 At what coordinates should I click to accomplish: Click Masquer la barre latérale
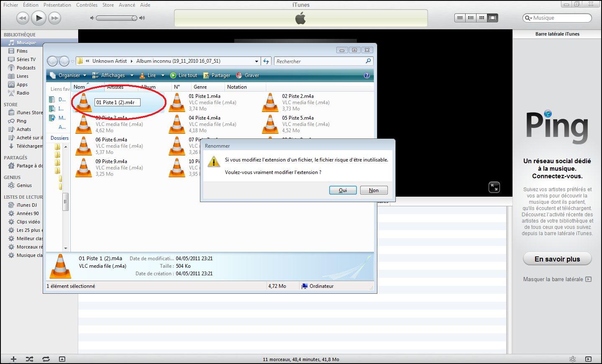[x=557, y=279]
